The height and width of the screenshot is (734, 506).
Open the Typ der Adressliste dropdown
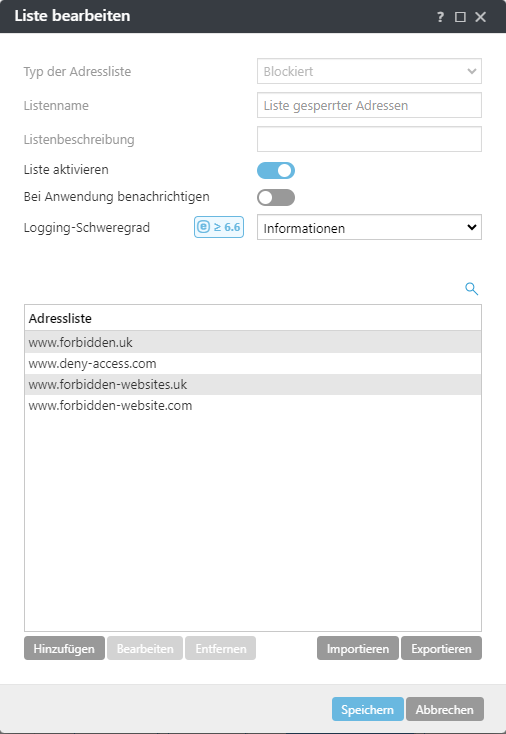point(369,71)
